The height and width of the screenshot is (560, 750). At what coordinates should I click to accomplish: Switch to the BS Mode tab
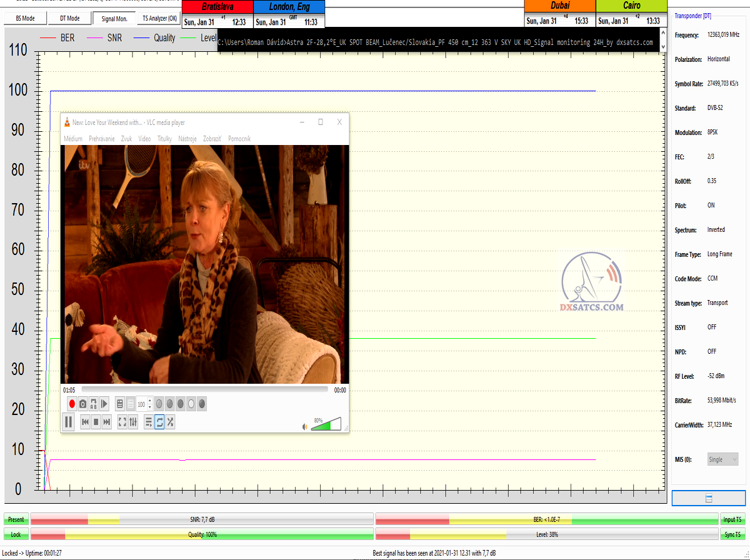pos(25,18)
